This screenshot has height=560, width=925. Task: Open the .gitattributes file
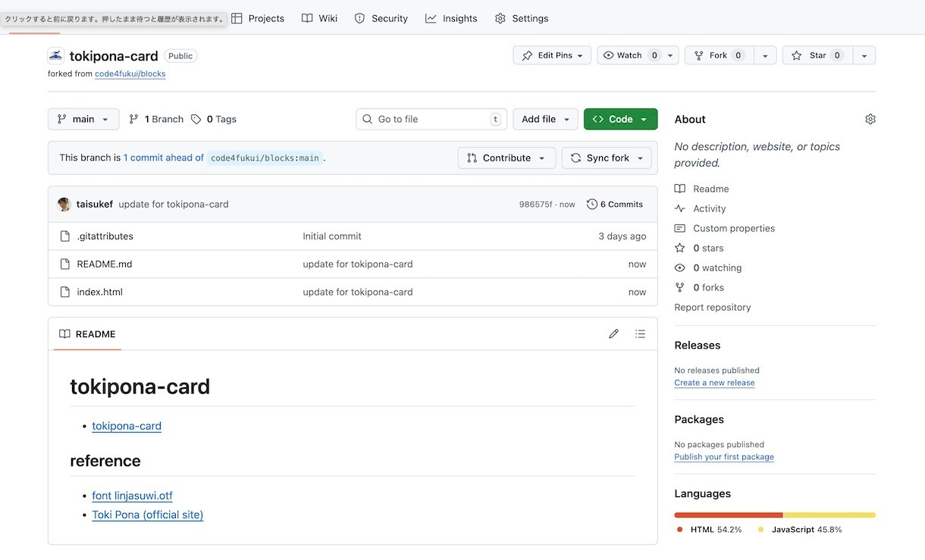coord(105,236)
